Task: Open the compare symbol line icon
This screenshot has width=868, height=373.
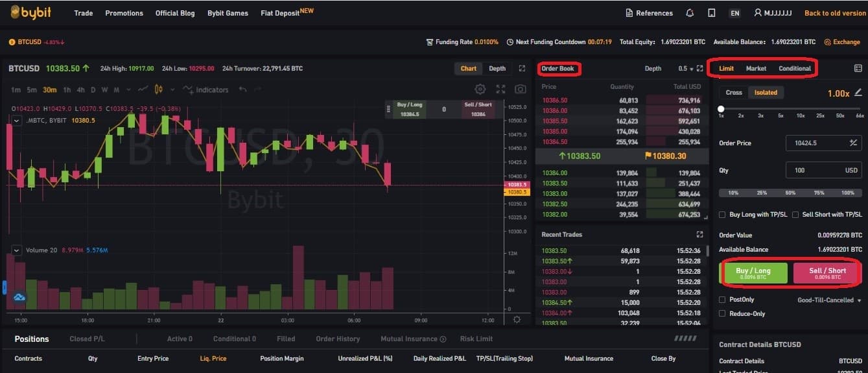Action: pos(143,90)
